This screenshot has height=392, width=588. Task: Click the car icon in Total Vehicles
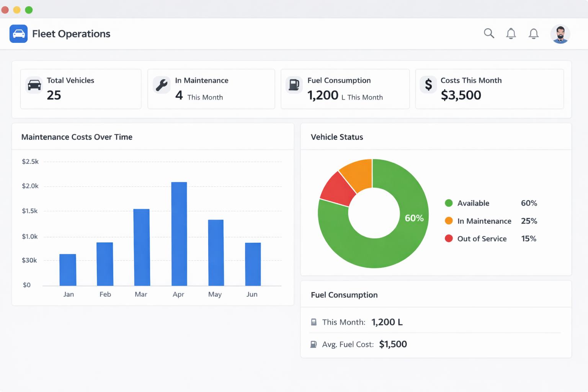point(34,85)
